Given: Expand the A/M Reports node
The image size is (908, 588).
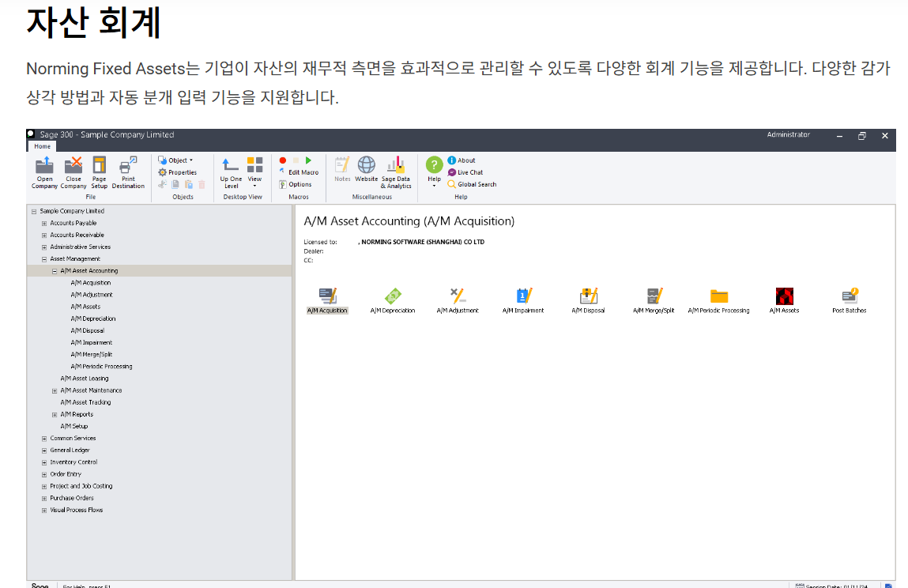Looking at the screenshot, I should pos(55,415).
